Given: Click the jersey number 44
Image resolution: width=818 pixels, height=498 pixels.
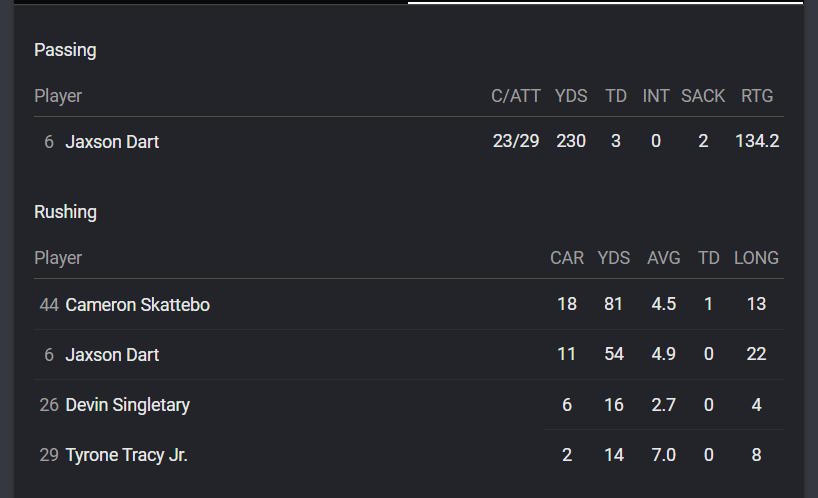Looking at the screenshot, I should pyautogui.click(x=49, y=305).
